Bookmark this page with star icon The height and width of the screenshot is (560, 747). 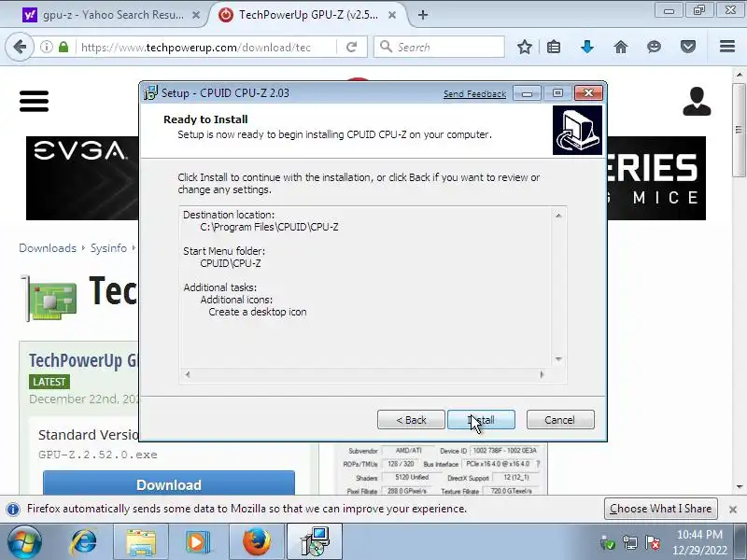coord(525,47)
